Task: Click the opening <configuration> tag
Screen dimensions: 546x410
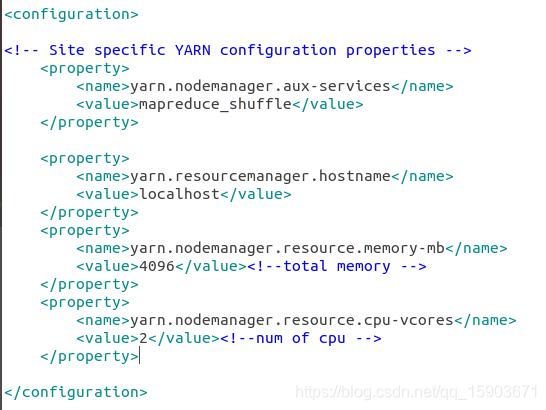Action: (x=71, y=15)
